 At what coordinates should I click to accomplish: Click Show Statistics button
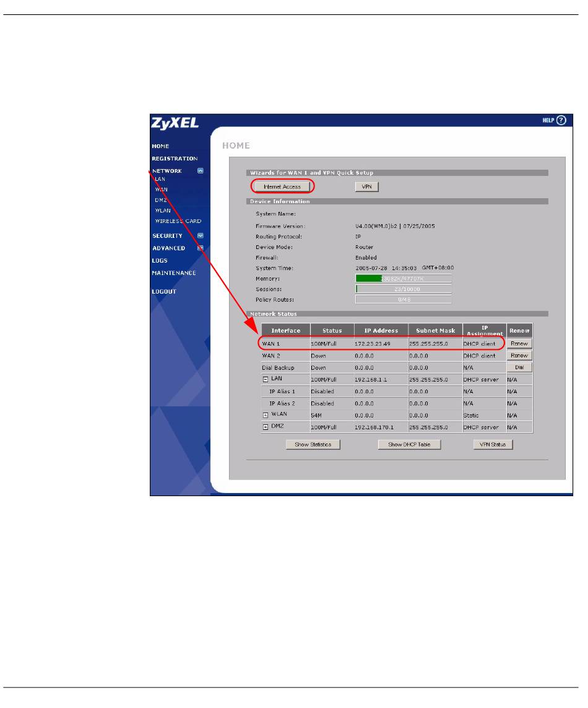point(313,444)
